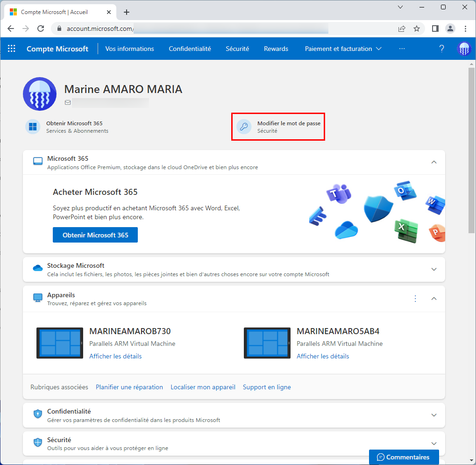Click the help question mark icon

(442, 49)
